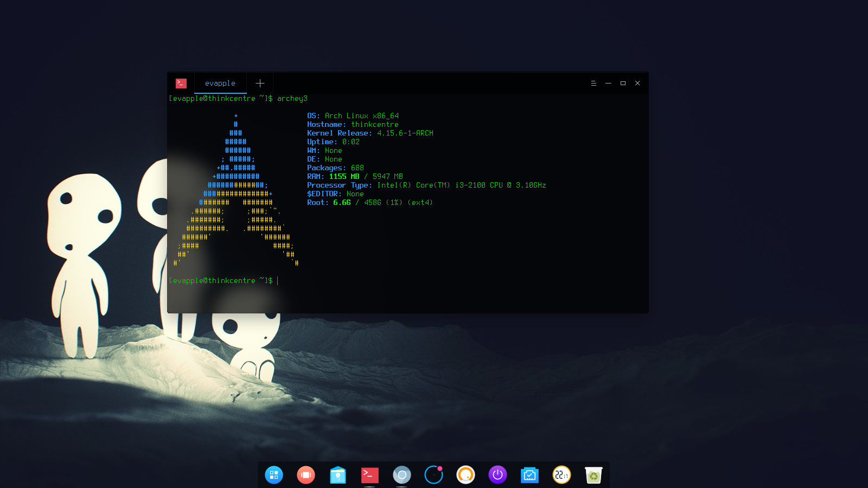Click the typed command "archey3"
This screenshot has height=488, width=868.
pos(292,99)
